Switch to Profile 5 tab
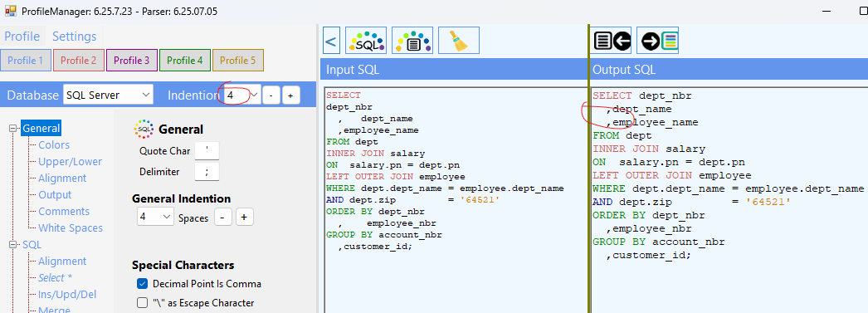868x313 pixels. tap(238, 61)
